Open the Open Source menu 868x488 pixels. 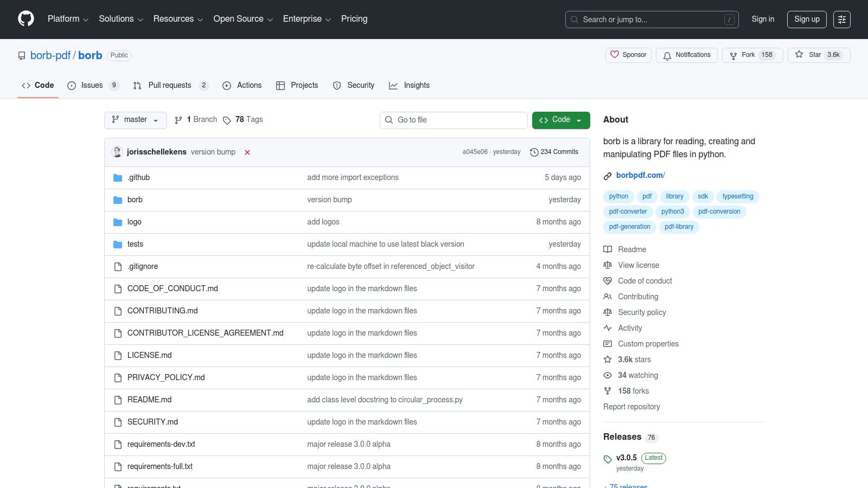242,19
